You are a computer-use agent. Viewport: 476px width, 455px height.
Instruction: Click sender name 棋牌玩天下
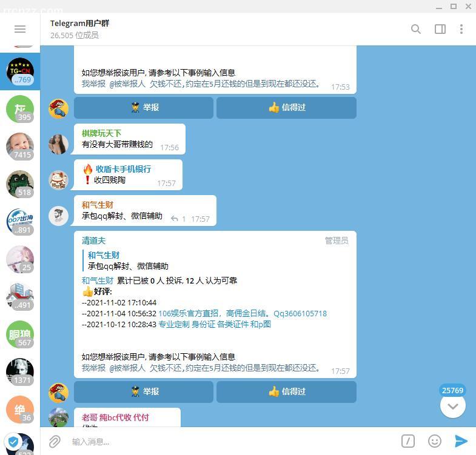[101, 133]
